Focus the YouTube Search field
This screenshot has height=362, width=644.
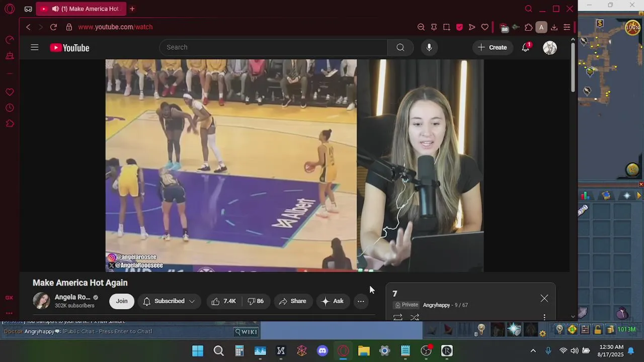pyautogui.click(x=273, y=47)
